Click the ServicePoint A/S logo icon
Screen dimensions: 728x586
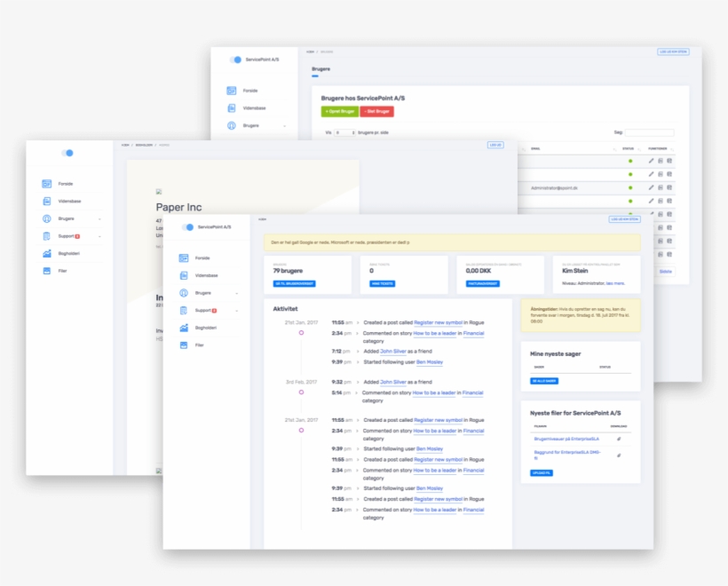pos(188,227)
